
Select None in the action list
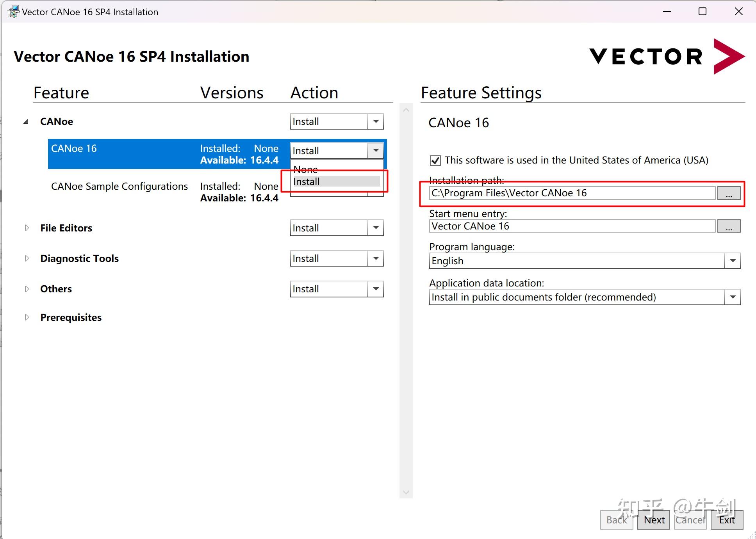(305, 169)
